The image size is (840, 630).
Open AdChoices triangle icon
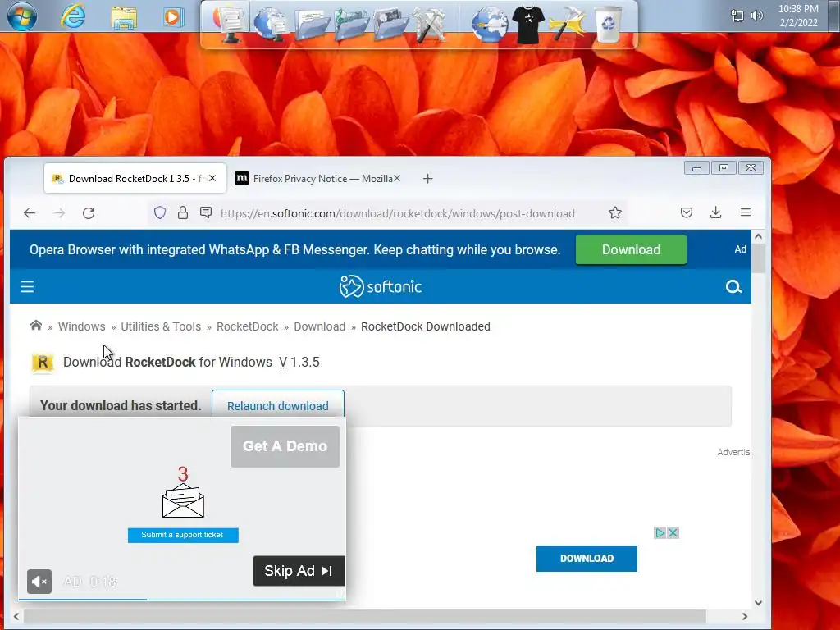click(660, 533)
